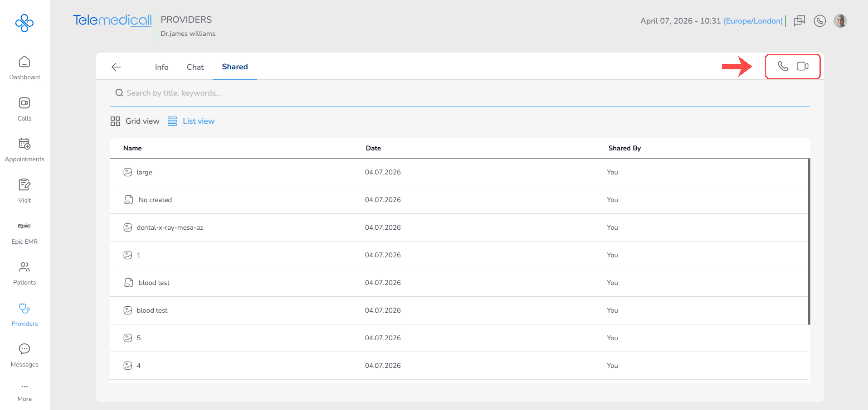Viewport: 868px width, 410px height.
Task: Click the header phone circle icon
Action: pyautogui.click(x=819, y=21)
